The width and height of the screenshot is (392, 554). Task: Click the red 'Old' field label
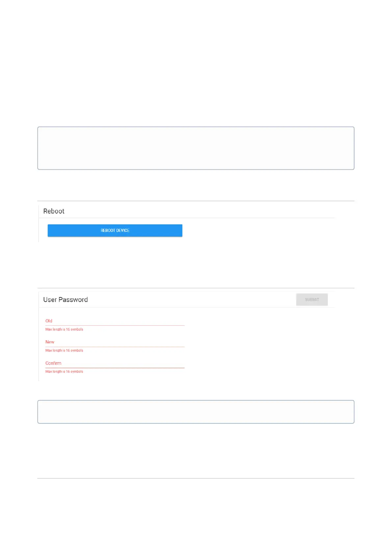click(49, 321)
